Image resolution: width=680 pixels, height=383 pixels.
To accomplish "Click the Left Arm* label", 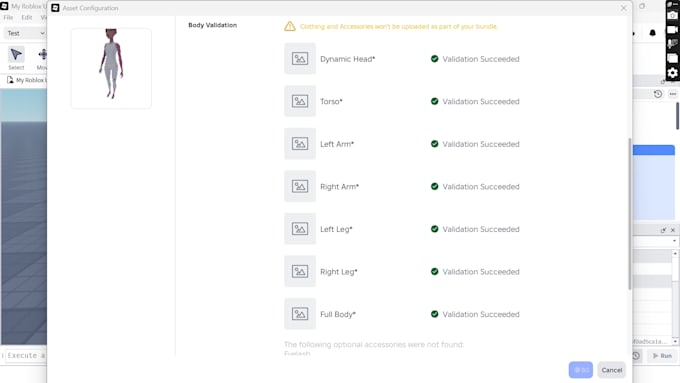I will (337, 144).
